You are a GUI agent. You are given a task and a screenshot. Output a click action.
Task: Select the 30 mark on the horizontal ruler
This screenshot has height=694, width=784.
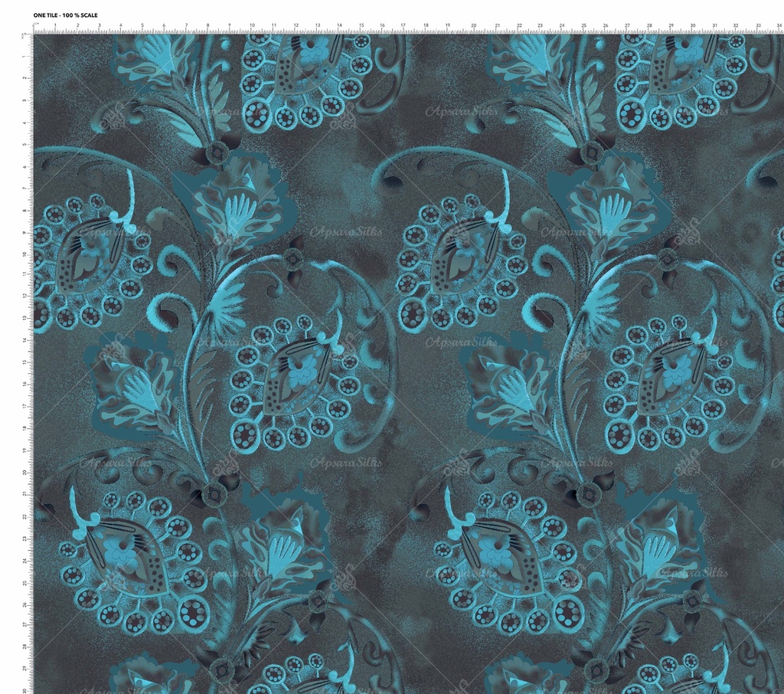coord(693,26)
